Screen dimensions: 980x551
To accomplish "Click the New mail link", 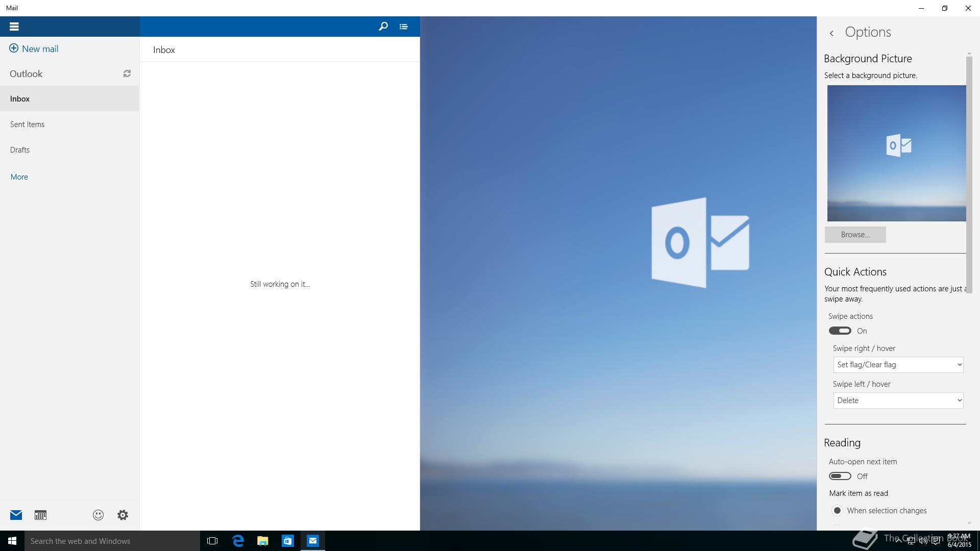I will tap(40, 49).
